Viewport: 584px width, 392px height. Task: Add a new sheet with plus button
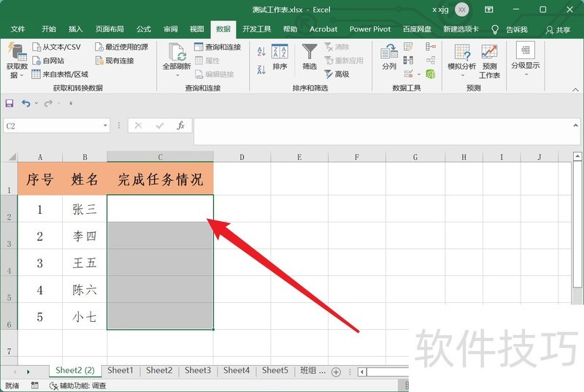point(336,372)
